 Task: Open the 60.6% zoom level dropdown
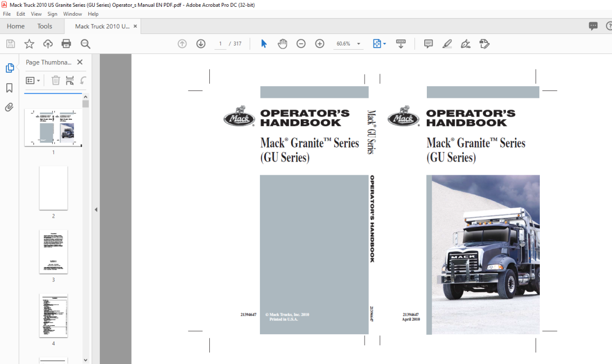[x=348, y=44]
